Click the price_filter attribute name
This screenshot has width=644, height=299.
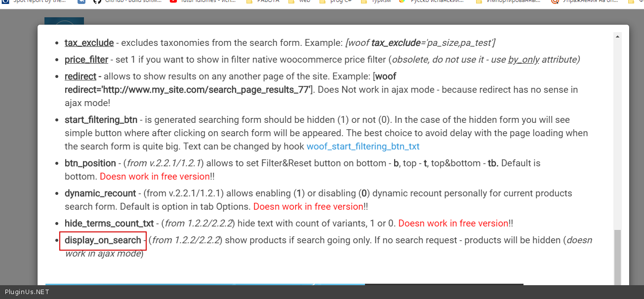click(x=86, y=60)
